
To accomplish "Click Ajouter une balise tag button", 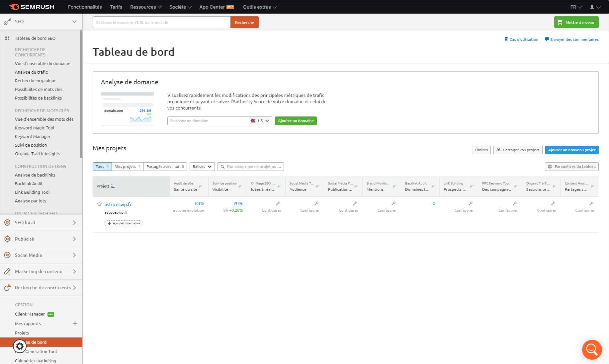I will pos(124,223).
